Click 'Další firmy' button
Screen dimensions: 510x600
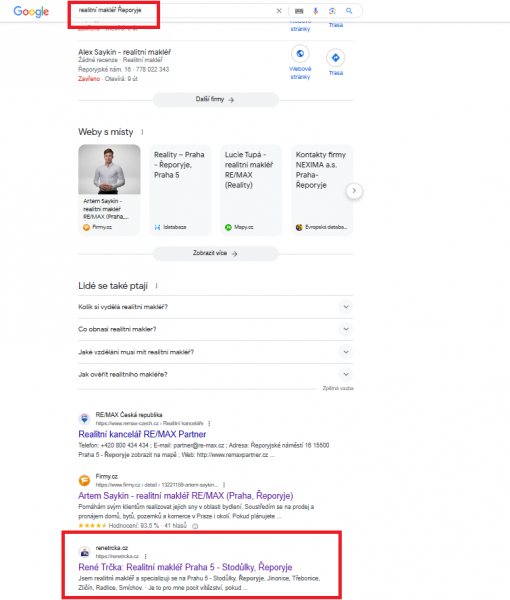coord(215,99)
